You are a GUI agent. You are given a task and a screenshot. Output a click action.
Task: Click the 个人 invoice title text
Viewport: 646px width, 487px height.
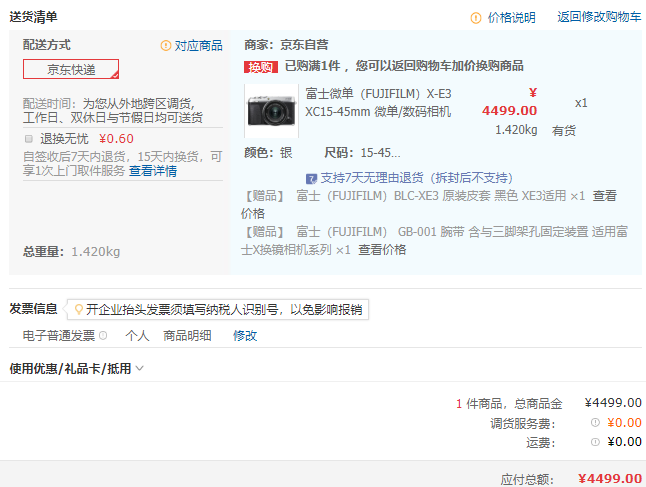click(x=137, y=335)
